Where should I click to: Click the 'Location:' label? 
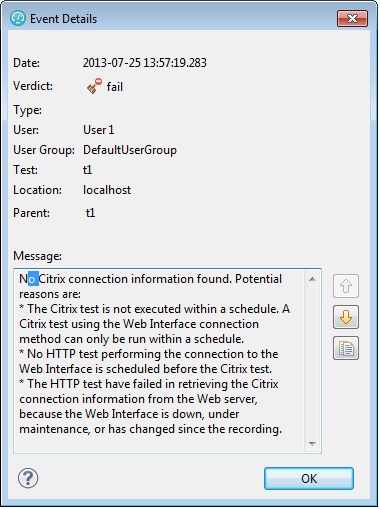(x=37, y=190)
